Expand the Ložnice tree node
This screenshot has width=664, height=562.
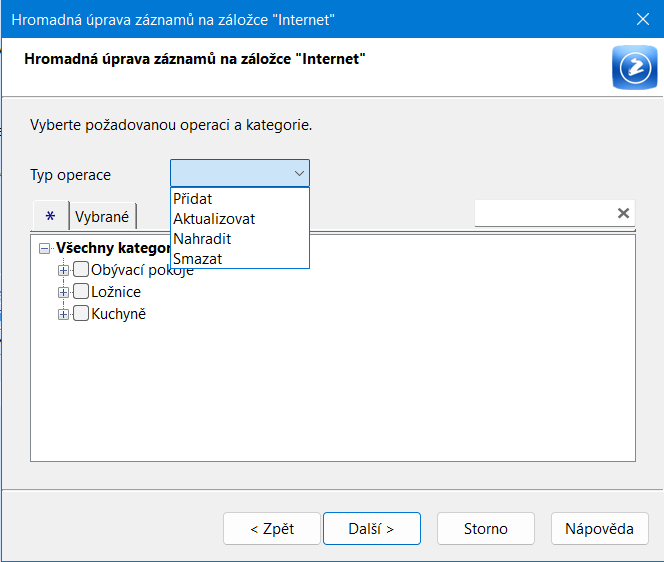point(64,292)
